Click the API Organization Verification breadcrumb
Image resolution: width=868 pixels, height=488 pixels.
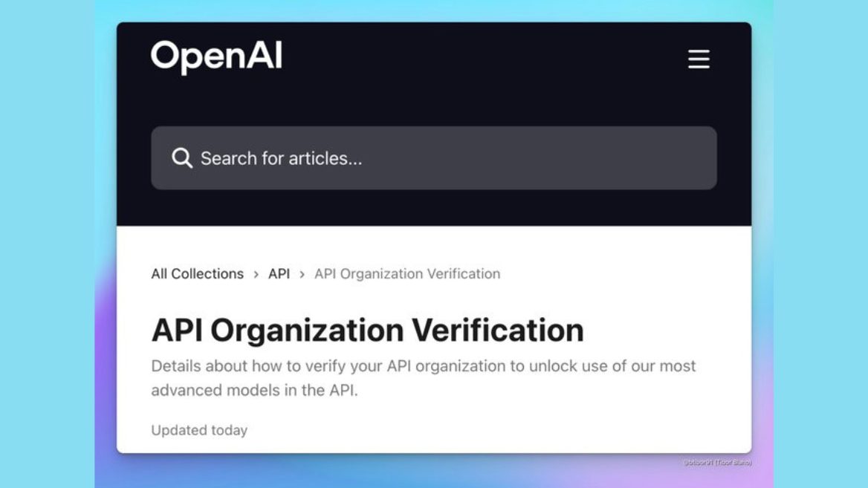[407, 274]
